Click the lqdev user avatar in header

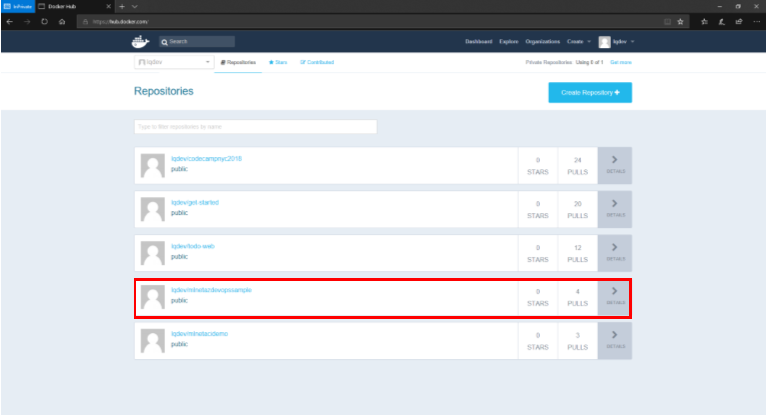click(605, 42)
